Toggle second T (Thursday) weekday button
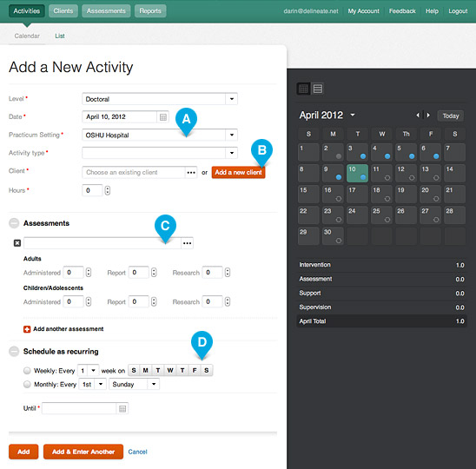 click(182, 370)
